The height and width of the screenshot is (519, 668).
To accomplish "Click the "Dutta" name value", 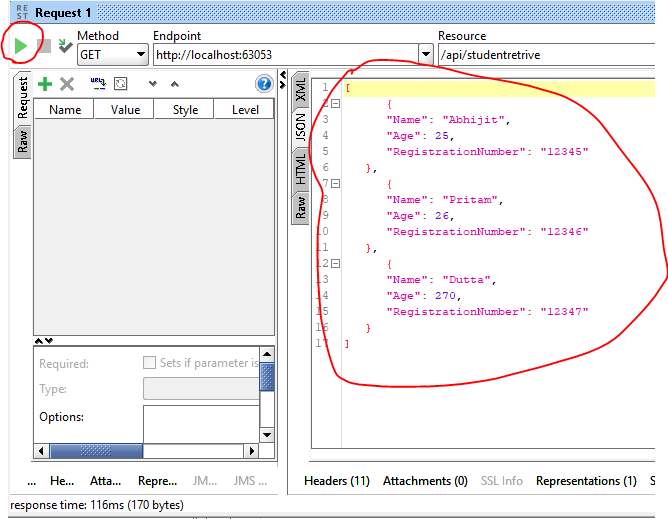I will coord(466,280).
